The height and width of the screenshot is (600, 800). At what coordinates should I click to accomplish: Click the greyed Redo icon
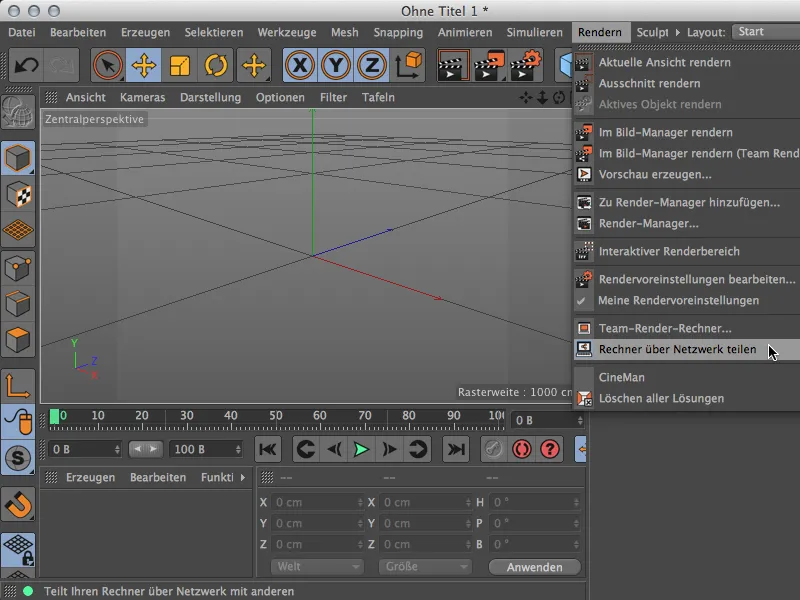click(61, 65)
